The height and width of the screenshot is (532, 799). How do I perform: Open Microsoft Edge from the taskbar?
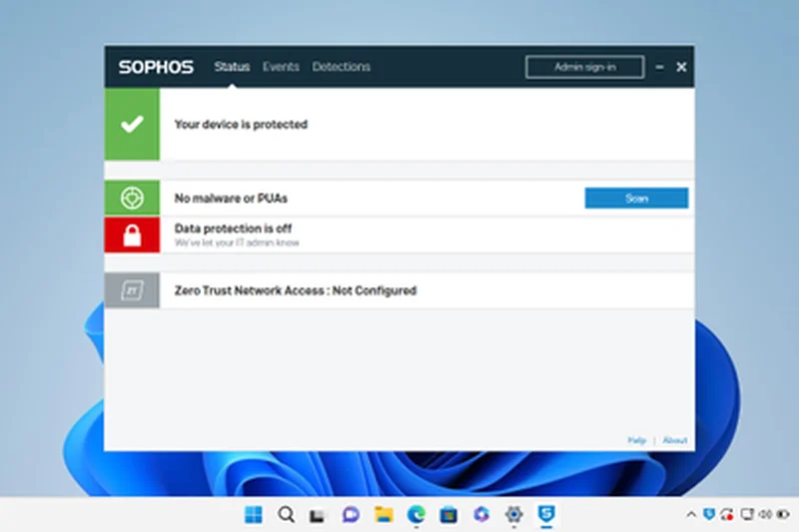click(x=416, y=514)
